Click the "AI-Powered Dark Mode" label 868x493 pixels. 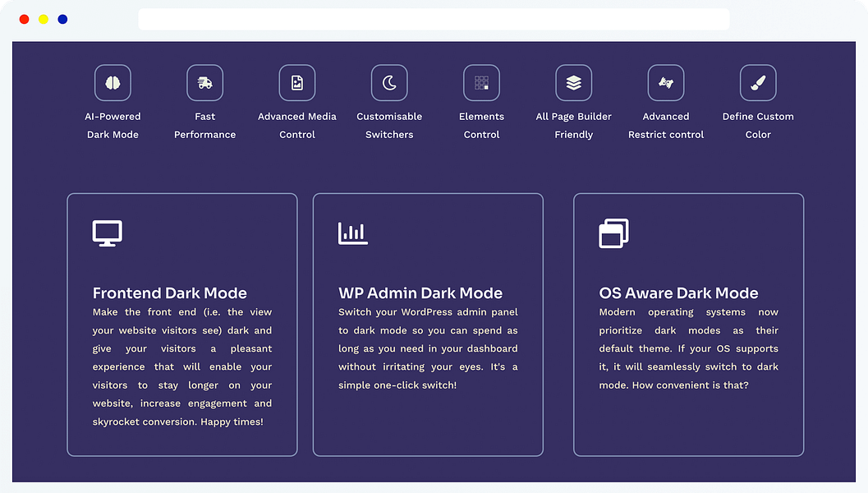(113, 125)
